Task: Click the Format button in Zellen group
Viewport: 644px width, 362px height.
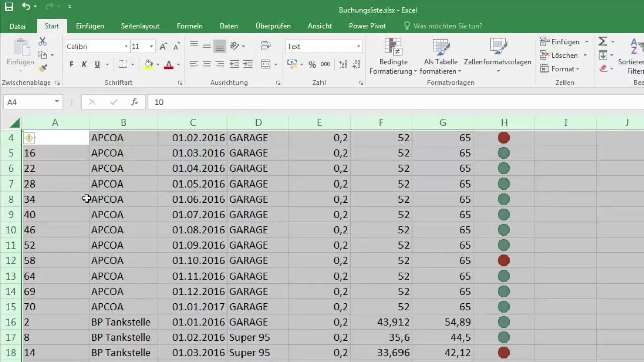Action: click(x=559, y=69)
